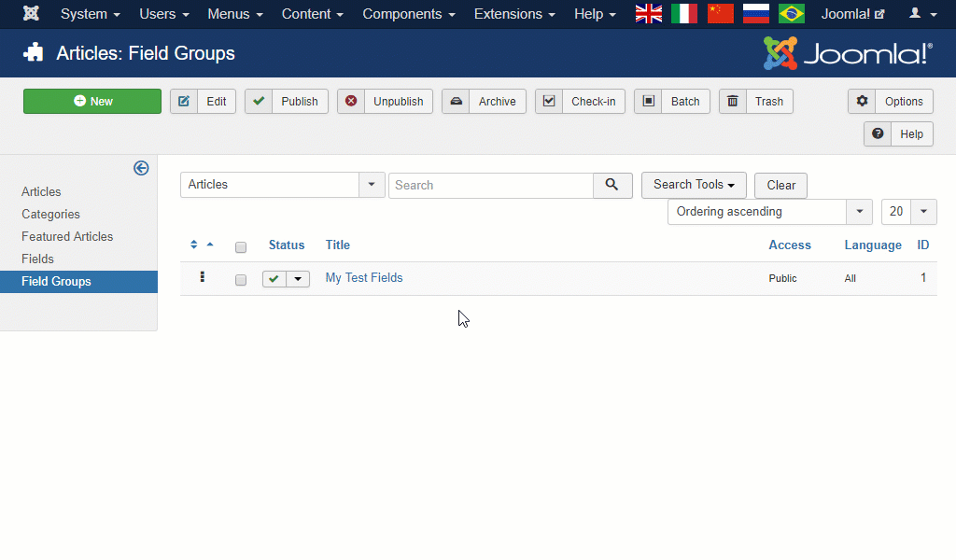Open the My Test Fields field group
This screenshot has width=956, height=560.
pos(363,277)
